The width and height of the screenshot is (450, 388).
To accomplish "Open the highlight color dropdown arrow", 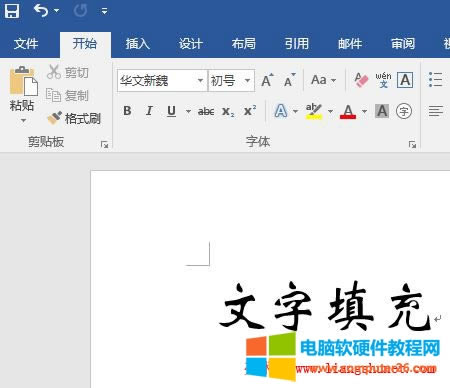I will pyautogui.click(x=330, y=111).
